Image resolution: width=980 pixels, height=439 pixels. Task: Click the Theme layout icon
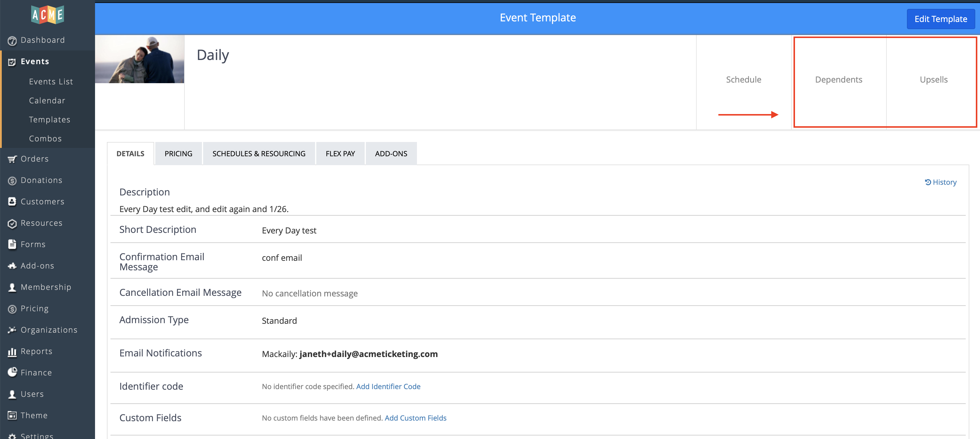(12, 416)
